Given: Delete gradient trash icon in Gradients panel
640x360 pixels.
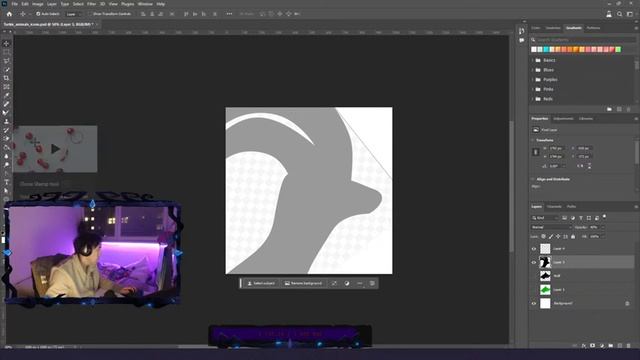Looking at the screenshot, I should click(x=629, y=109).
